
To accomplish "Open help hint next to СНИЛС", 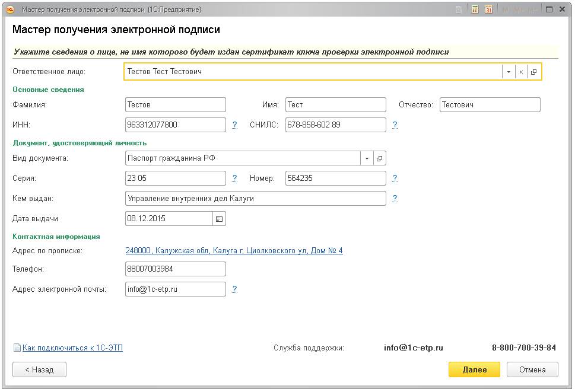I will coord(395,125).
